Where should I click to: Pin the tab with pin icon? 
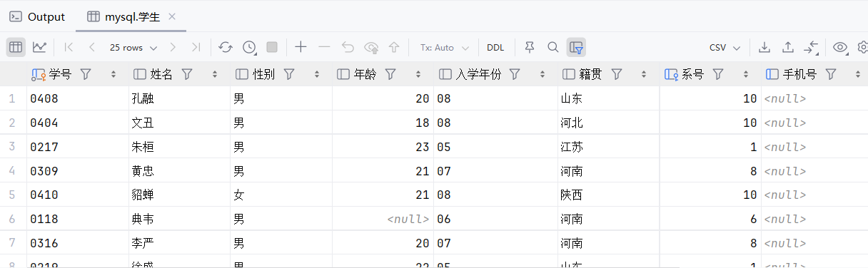(x=530, y=47)
